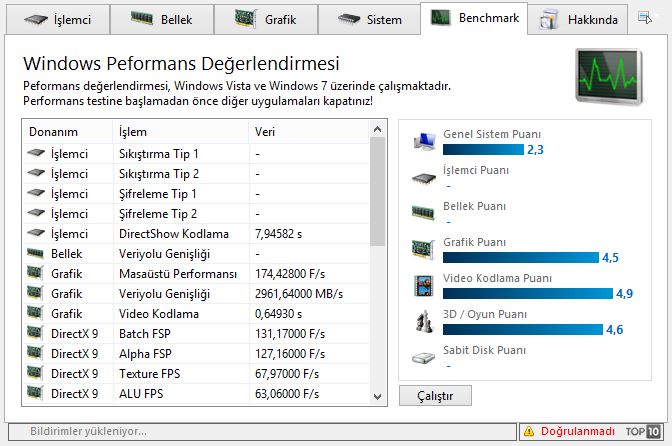Click the Genel Sistem Puanı score bar
Screen dimensions: 672x446
click(x=483, y=150)
